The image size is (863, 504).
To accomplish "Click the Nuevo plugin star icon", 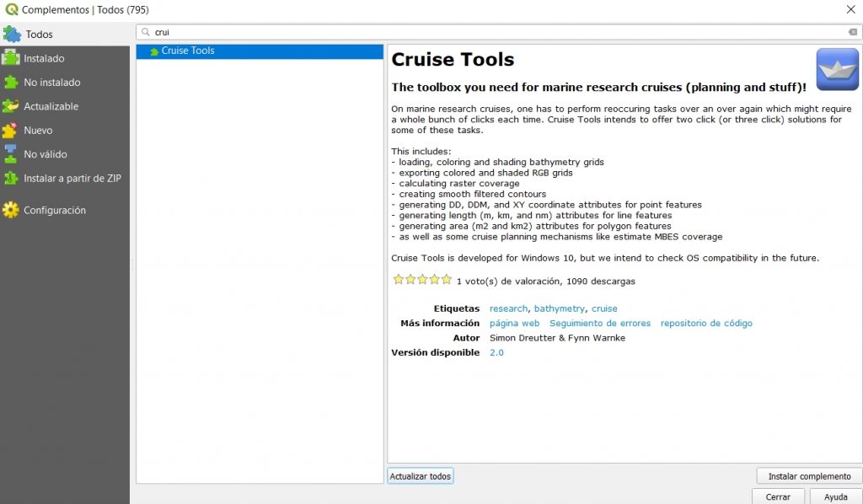I will (11, 131).
